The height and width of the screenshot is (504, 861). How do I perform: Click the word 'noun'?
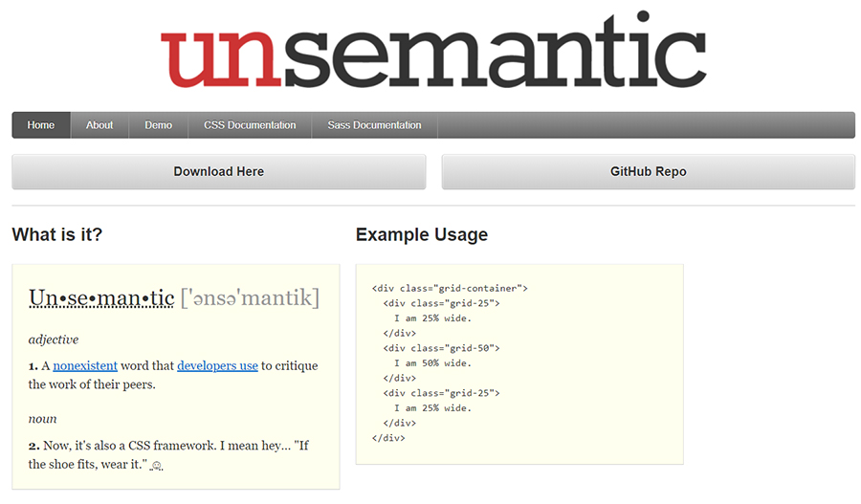42,419
